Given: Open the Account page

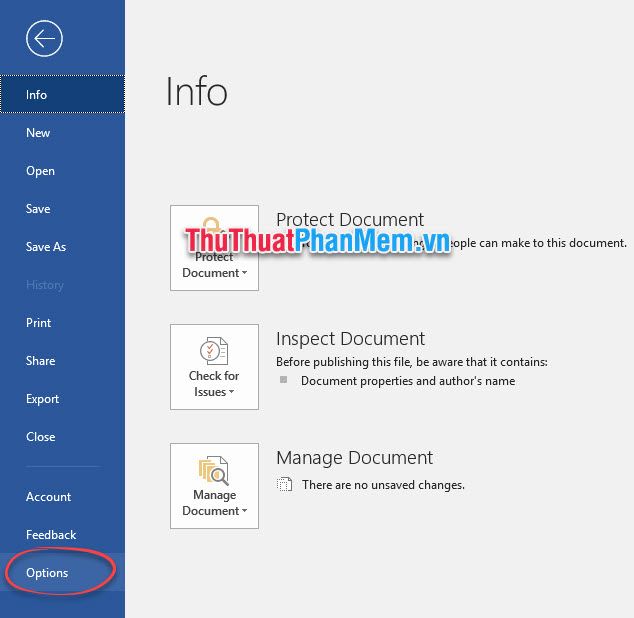Looking at the screenshot, I should tap(48, 497).
